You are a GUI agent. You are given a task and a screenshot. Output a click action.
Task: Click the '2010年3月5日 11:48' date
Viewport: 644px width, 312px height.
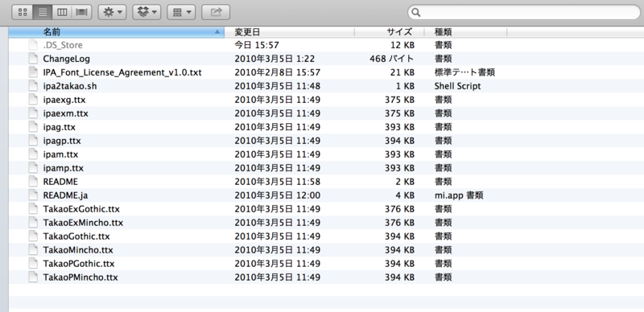[x=277, y=86]
